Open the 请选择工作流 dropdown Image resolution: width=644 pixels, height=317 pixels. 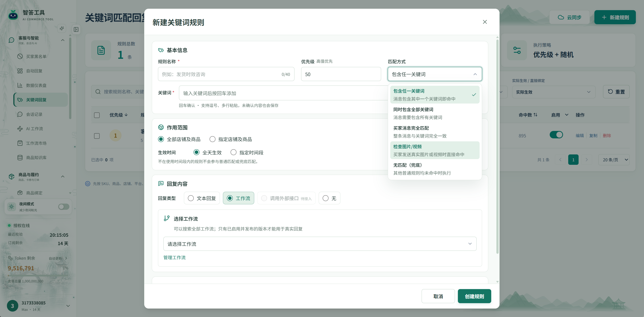[x=320, y=244]
